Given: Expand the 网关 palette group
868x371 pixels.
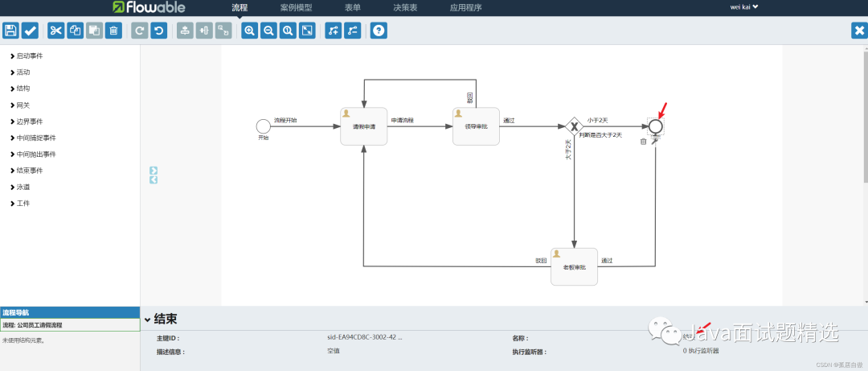Looking at the screenshot, I should coord(23,105).
